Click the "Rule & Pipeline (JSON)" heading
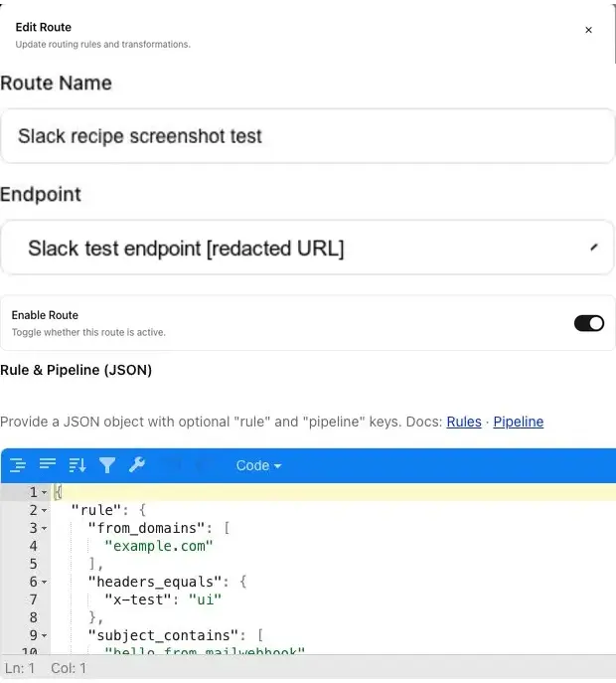Image resolution: width=616 pixels, height=683 pixels. coord(77,370)
